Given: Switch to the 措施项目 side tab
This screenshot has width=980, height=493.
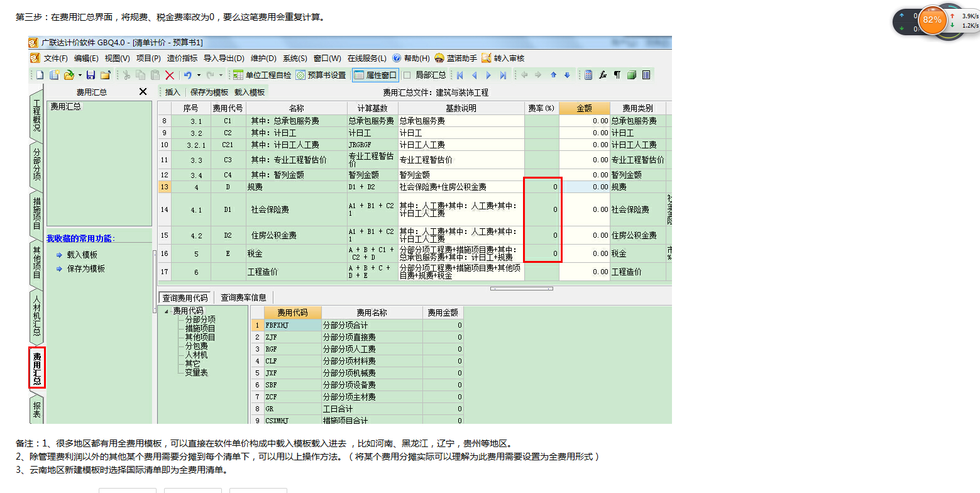Looking at the screenshot, I should [37, 213].
